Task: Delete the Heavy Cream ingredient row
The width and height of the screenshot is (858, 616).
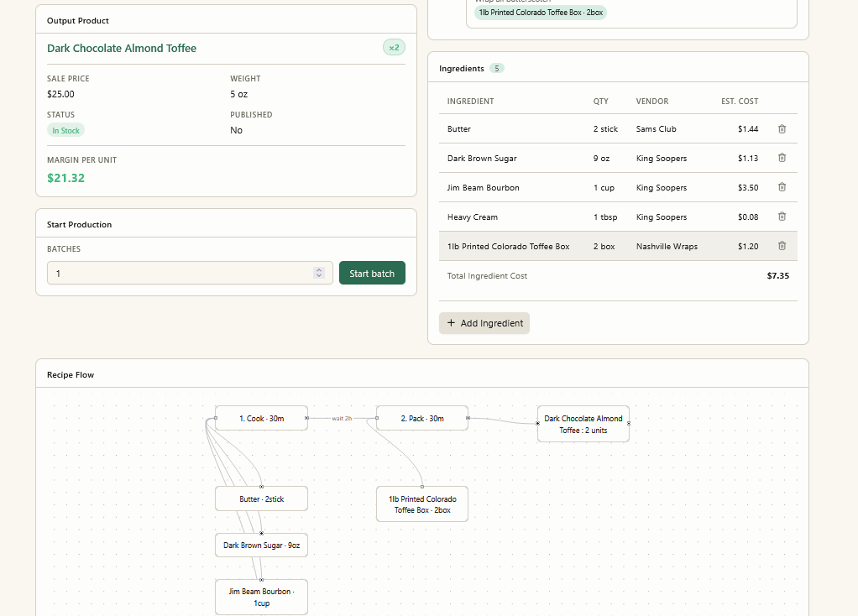Action: (782, 217)
